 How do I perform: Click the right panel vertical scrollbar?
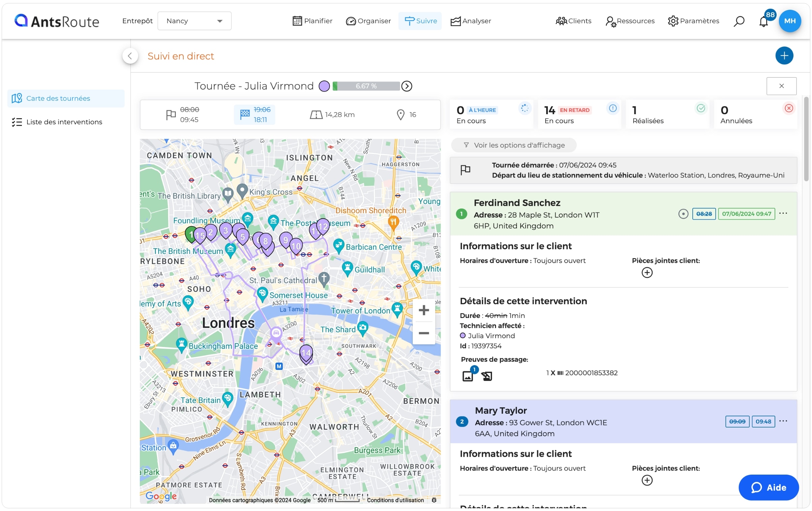(x=806, y=139)
